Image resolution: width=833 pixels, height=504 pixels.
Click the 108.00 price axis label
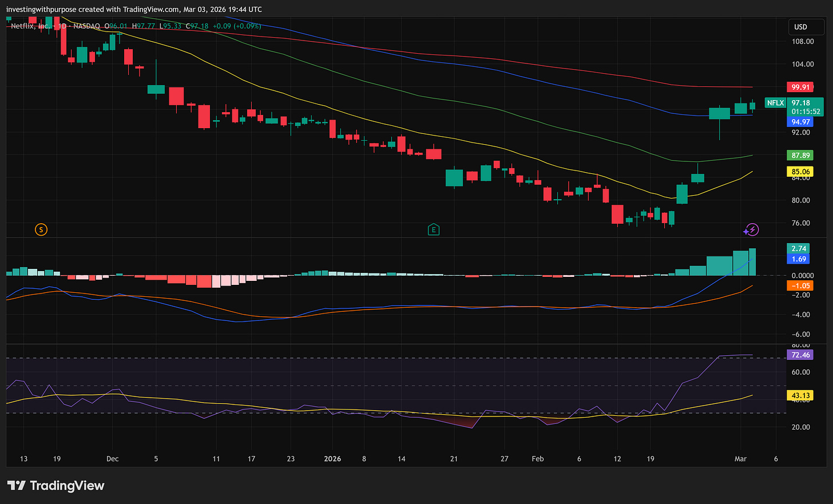click(x=803, y=42)
